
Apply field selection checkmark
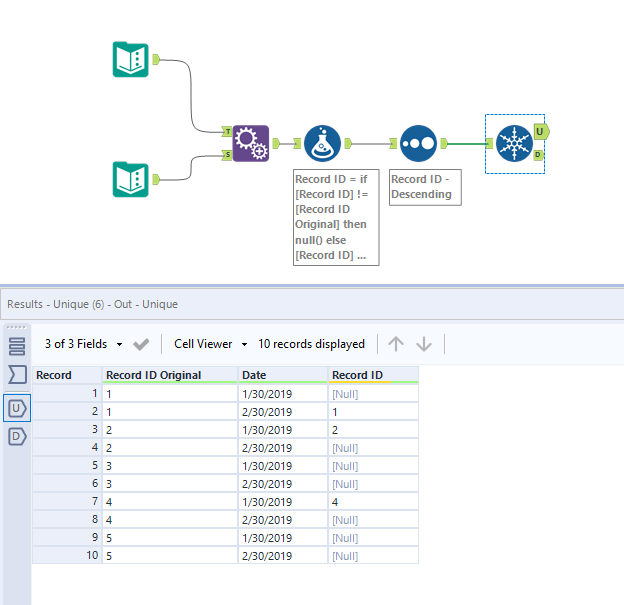141,344
